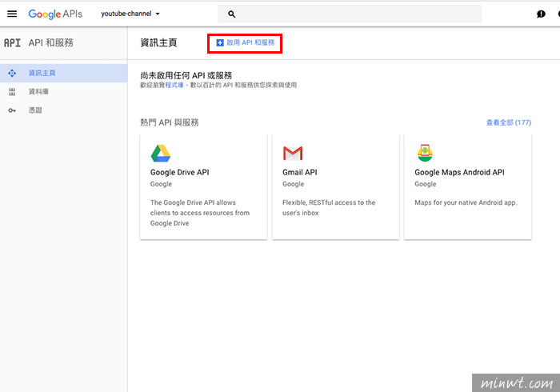560x392 pixels.
Task: Click the 尚未啟用任何 API 或服務 heading
Action: pyautogui.click(x=186, y=75)
